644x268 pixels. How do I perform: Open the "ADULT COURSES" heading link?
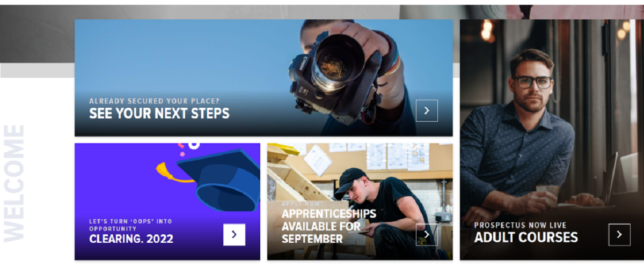[x=526, y=237]
